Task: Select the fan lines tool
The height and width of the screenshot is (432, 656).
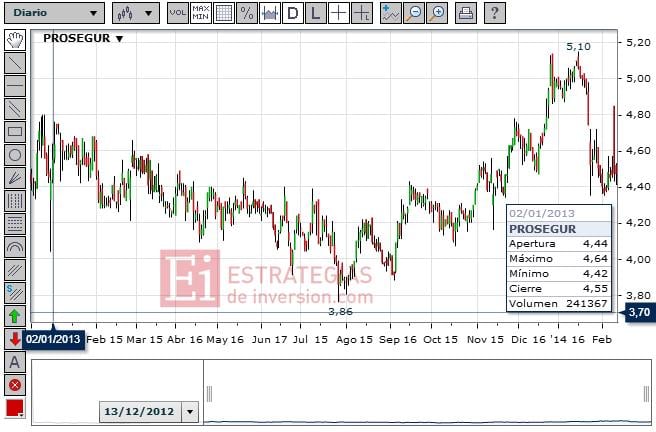Action: [15, 178]
